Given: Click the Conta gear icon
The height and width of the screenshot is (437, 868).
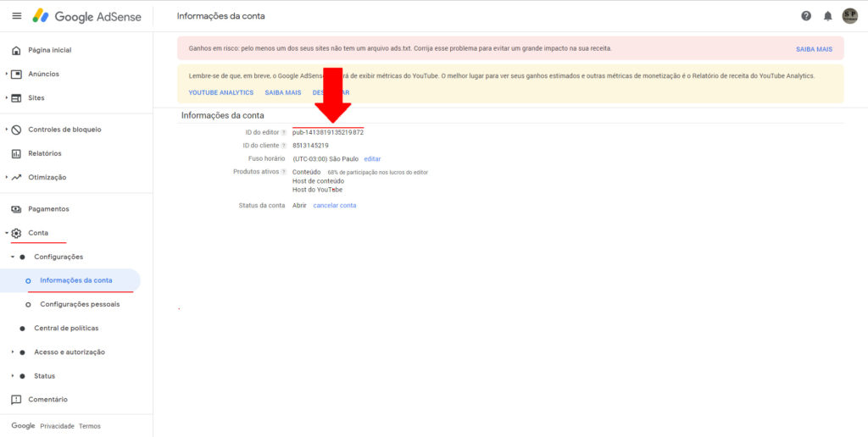Looking at the screenshot, I should pos(17,234).
